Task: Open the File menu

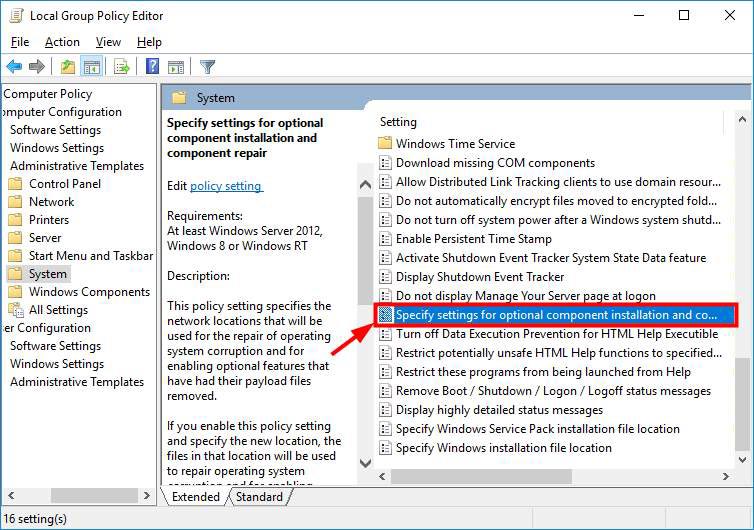Action: click(20, 42)
